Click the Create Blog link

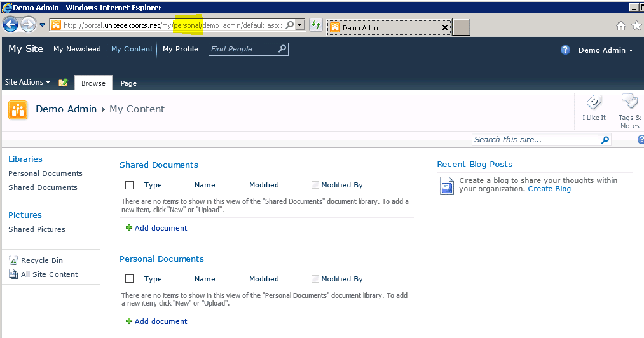click(x=549, y=189)
